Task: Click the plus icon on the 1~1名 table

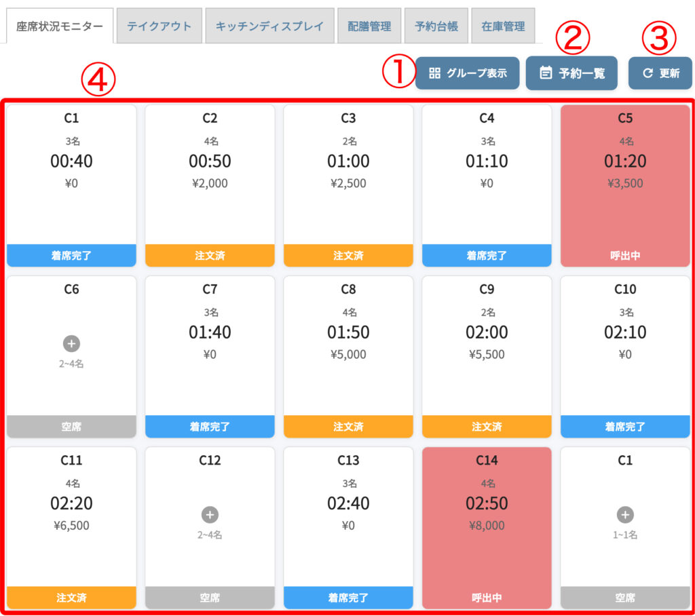Action: coord(625,514)
